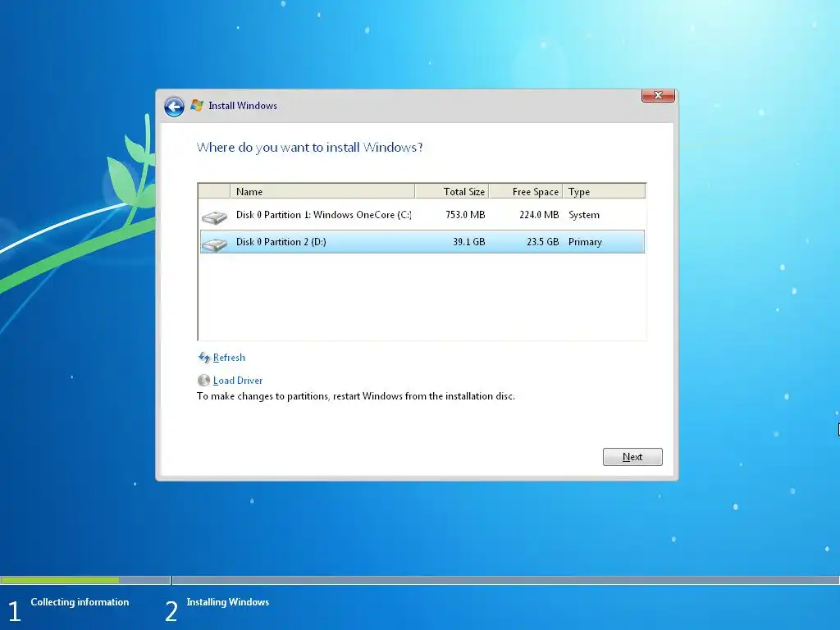Screen dimensions: 840x630
Task: Sort by the Free Space column header
Action: click(x=526, y=191)
